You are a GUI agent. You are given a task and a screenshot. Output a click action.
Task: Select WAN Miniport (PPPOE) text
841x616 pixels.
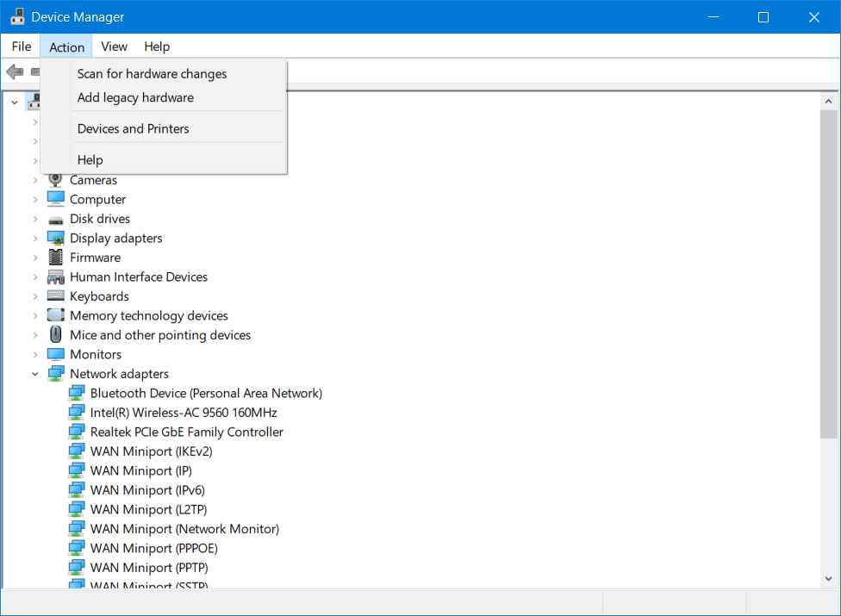coord(154,548)
